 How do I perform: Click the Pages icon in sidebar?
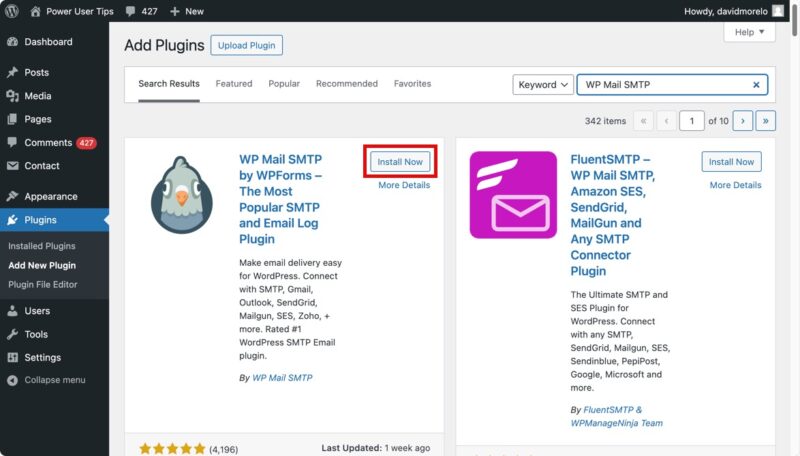pos(13,119)
